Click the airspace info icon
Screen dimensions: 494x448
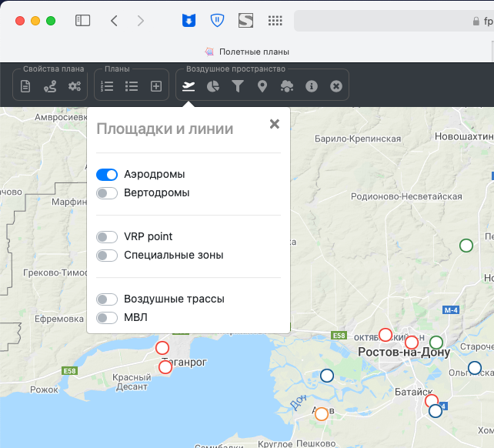312,86
